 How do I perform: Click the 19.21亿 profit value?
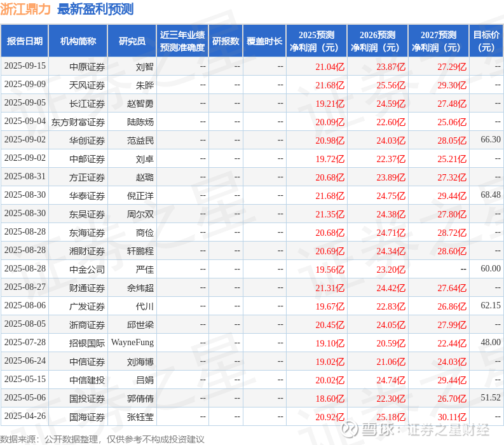click(x=330, y=104)
